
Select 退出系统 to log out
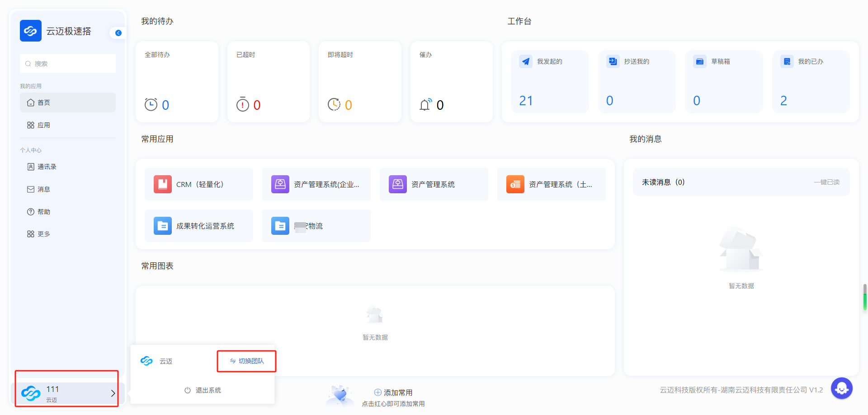click(x=203, y=390)
